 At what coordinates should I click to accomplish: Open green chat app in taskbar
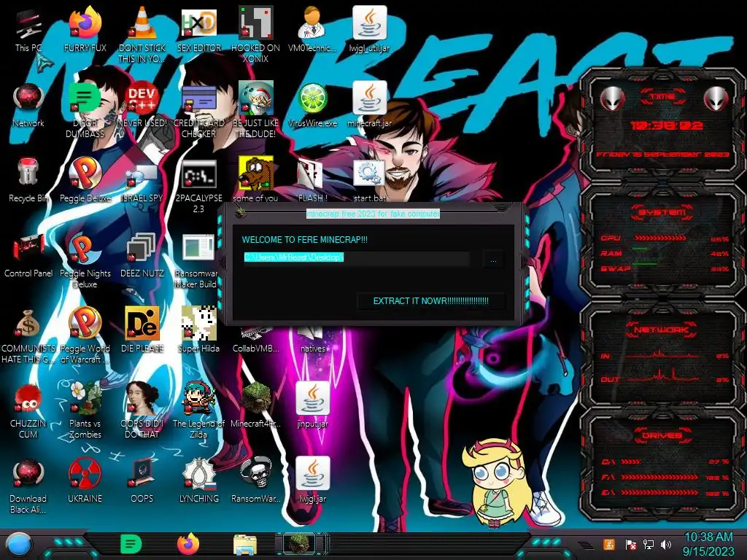(x=131, y=544)
